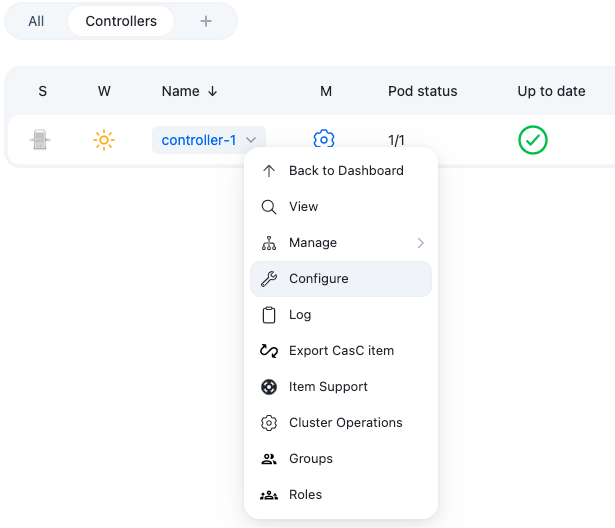Sort by the S column header
The width and height of the screenshot is (615, 528).
click(x=42, y=91)
